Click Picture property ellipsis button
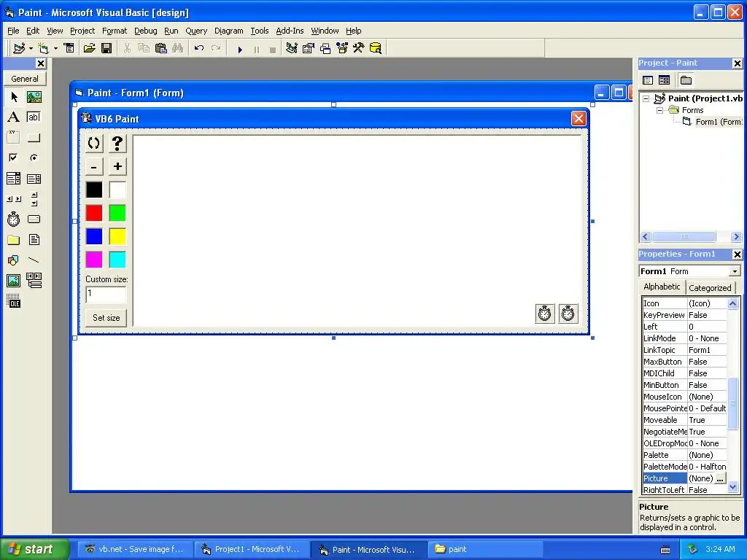 [720, 478]
